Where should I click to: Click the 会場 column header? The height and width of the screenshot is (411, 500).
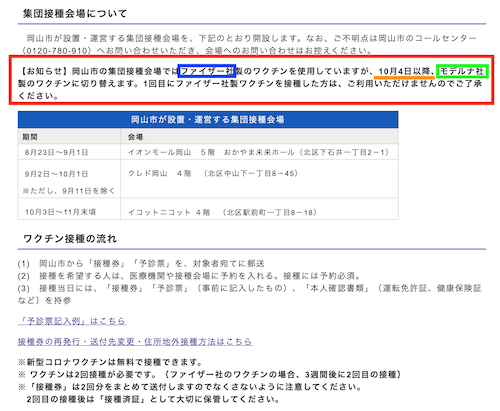(x=259, y=137)
